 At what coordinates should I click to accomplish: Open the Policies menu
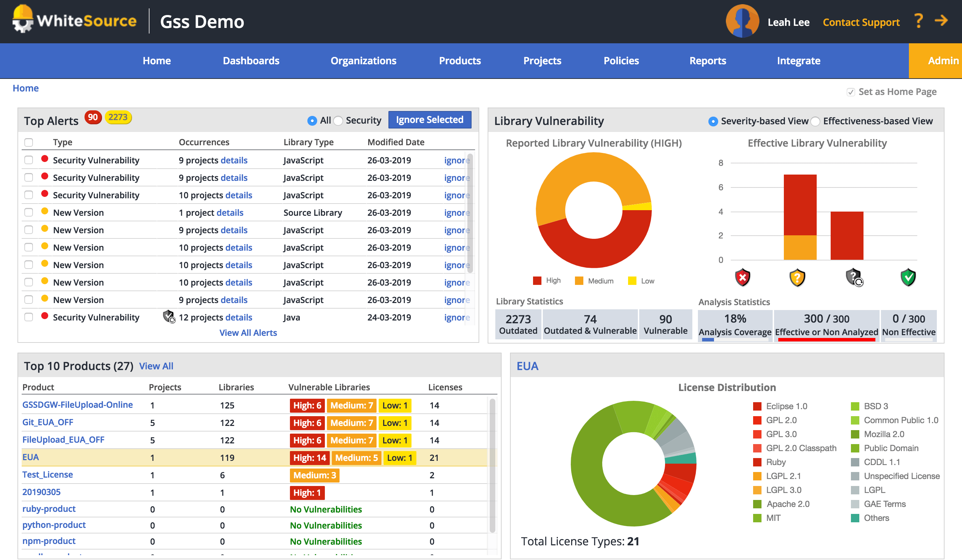(621, 61)
